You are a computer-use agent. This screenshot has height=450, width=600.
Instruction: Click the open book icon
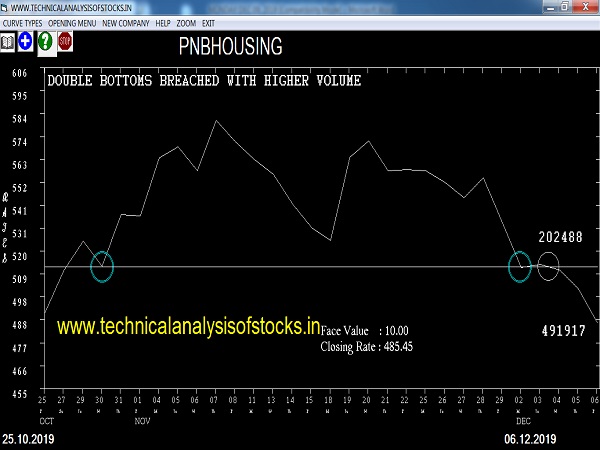(8, 41)
